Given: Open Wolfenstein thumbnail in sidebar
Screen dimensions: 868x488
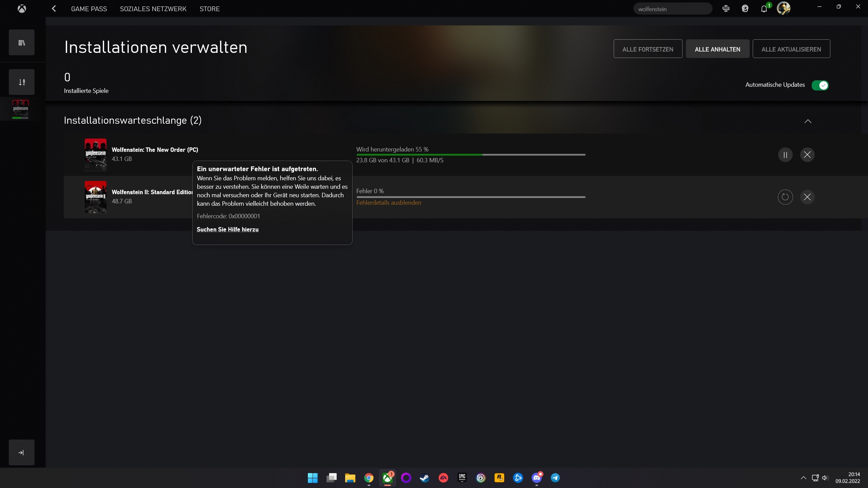Looking at the screenshot, I should point(21,109).
